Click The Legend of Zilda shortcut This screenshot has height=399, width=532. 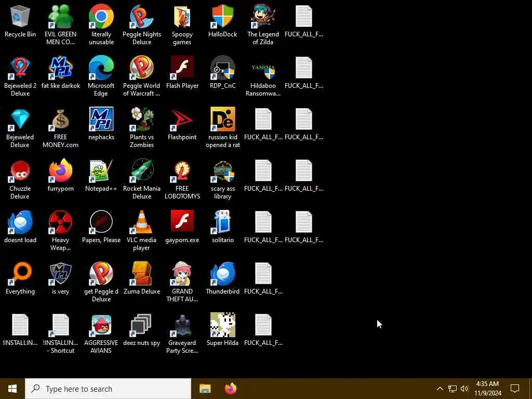tap(263, 25)
